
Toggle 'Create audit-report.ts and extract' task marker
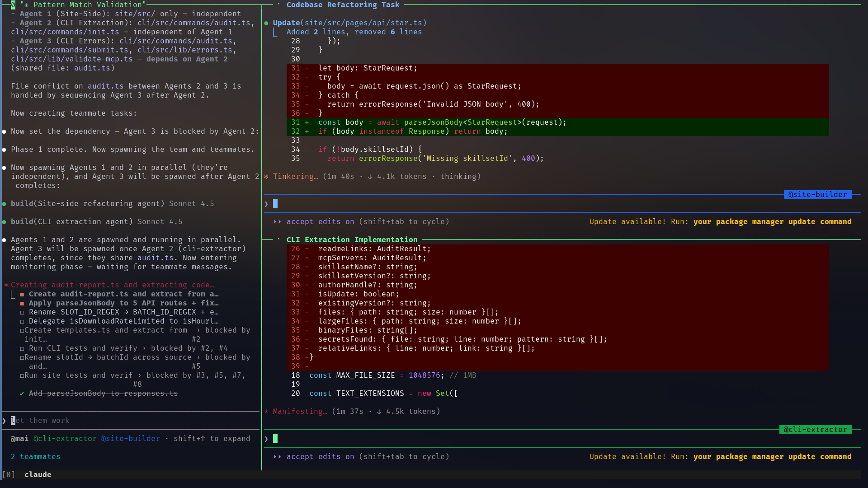click(x=22, y=294)
